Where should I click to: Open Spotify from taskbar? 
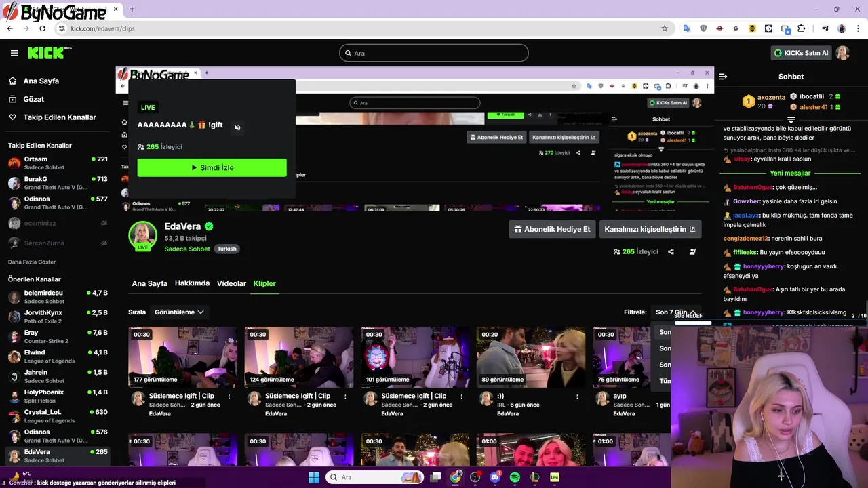click(515, 477)
